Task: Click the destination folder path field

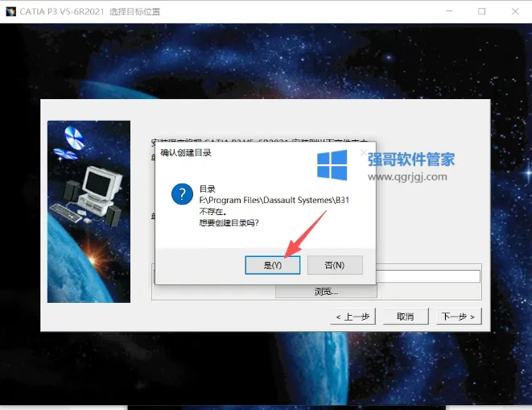Action: coord(428,276)
